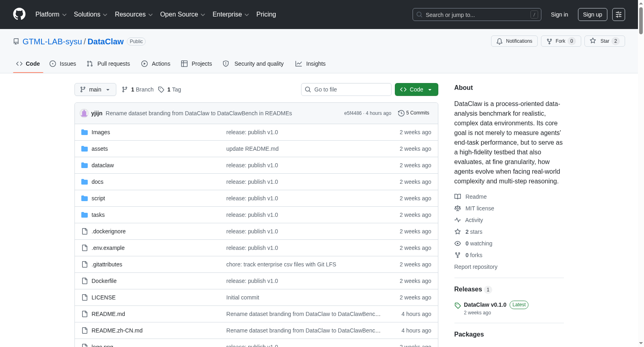
Task: Click the README.zh-CN.md file icon
Action: pos(85,330)
